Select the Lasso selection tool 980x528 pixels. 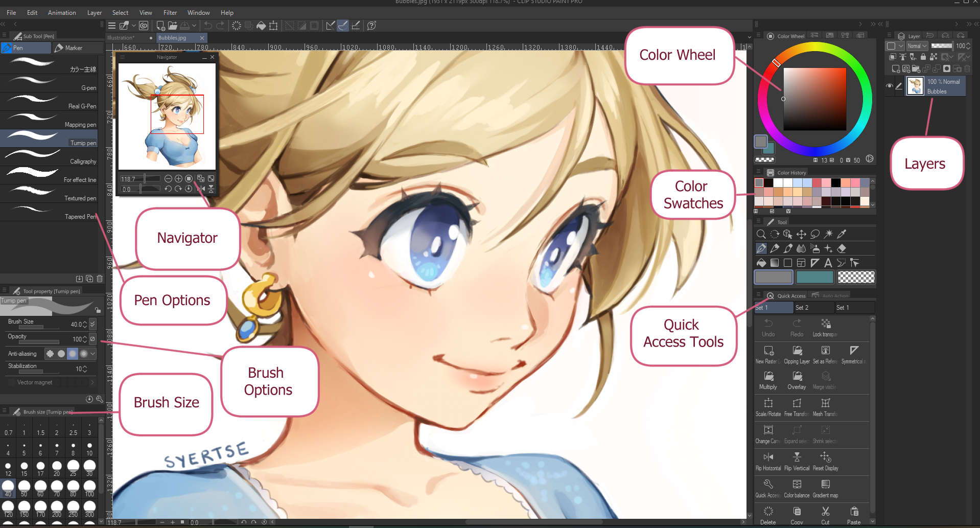click(815, 234)
